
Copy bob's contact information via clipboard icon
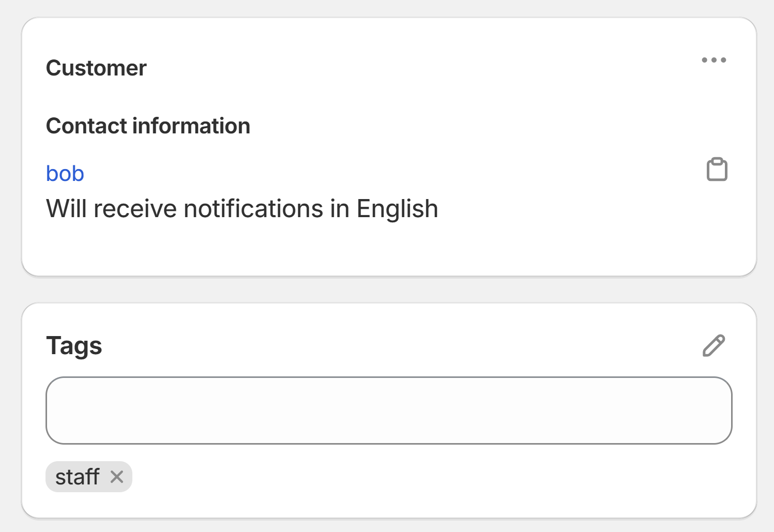[x=716, y=170]
